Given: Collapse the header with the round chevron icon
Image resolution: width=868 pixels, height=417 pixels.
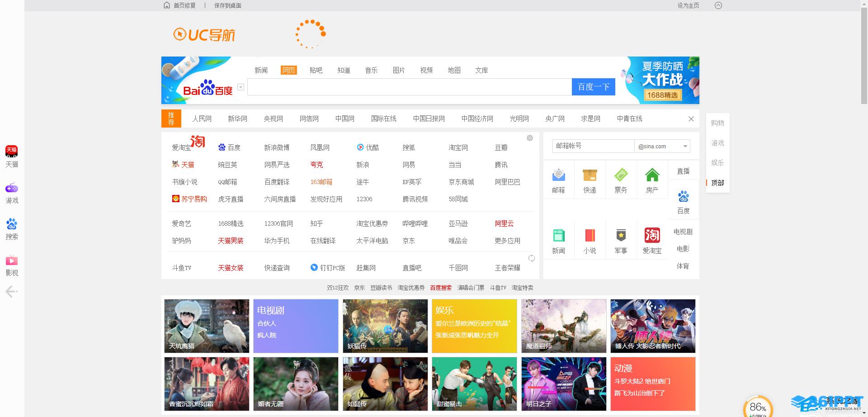Looking at the screenshot, I should coord(718,5).
